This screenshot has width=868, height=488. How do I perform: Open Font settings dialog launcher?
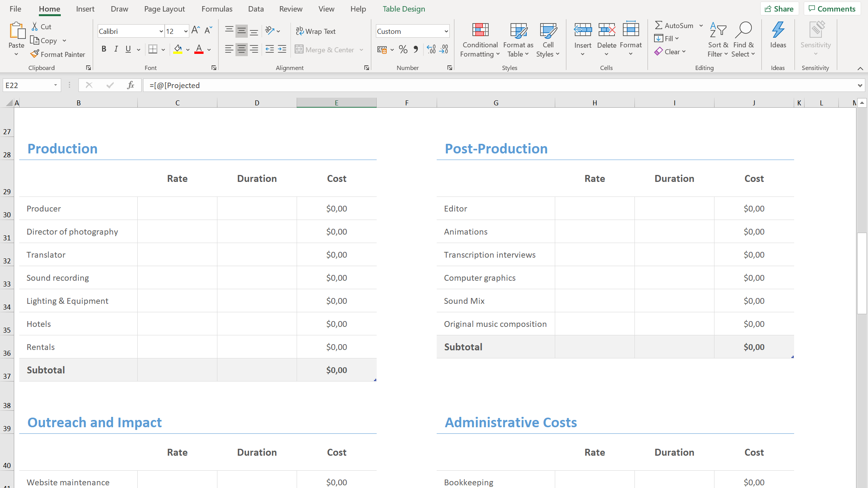(x=214, y=68)
